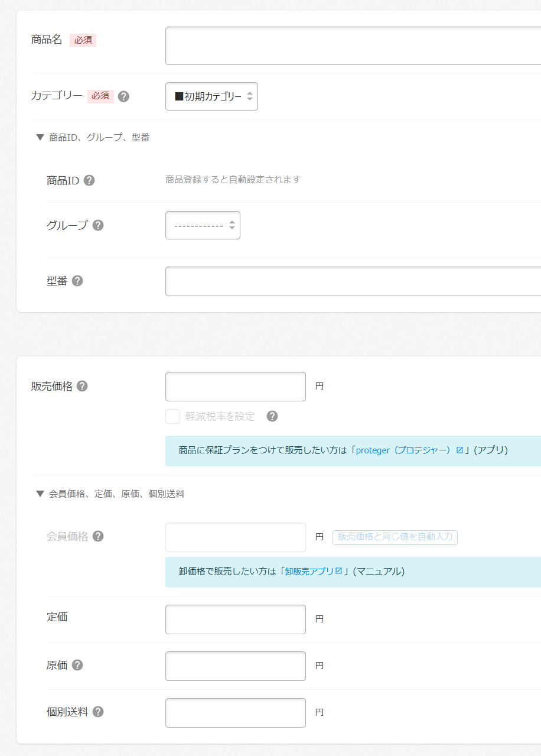Focus the 定価 price input box

click(235, 619)
